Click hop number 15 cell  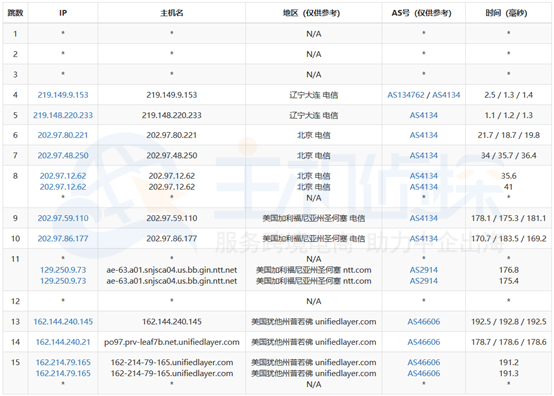(15, 373)
